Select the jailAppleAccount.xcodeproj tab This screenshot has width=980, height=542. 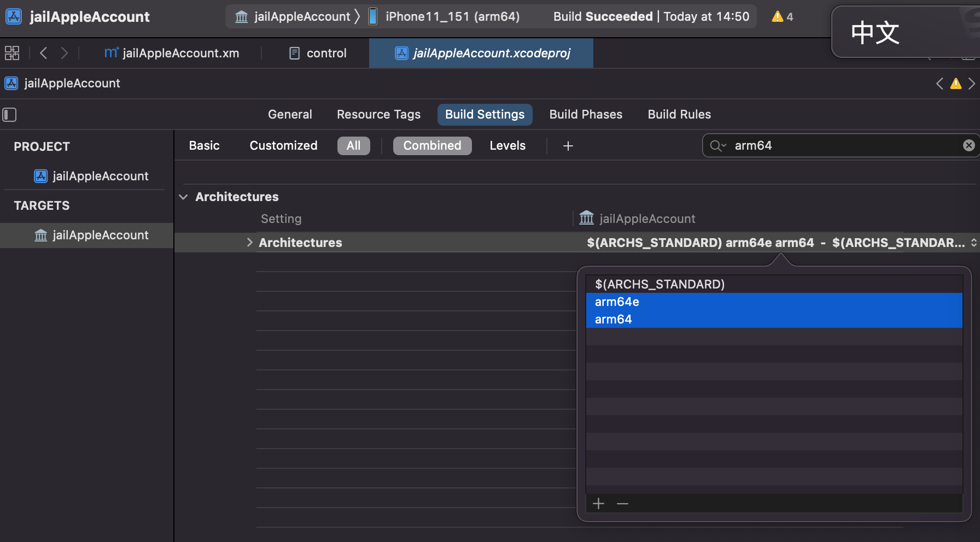481,53
